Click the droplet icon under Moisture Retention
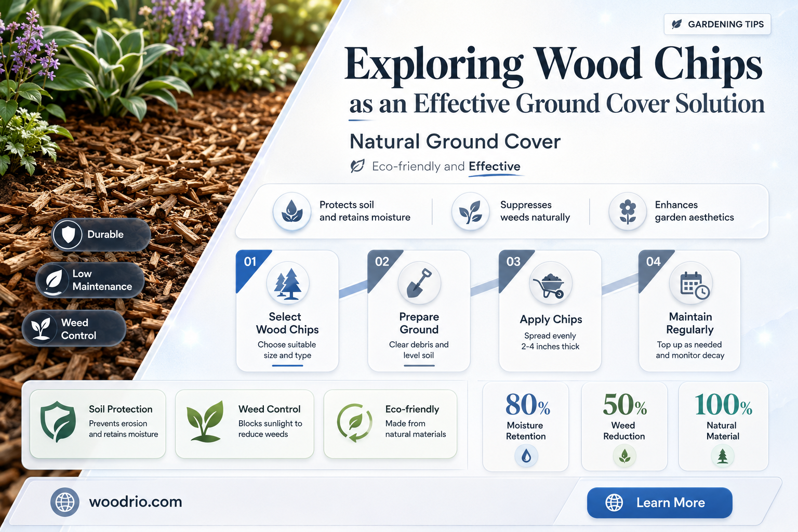Viewport: 798px width, 532px height. pyautogui.click(x=526, y=456)
